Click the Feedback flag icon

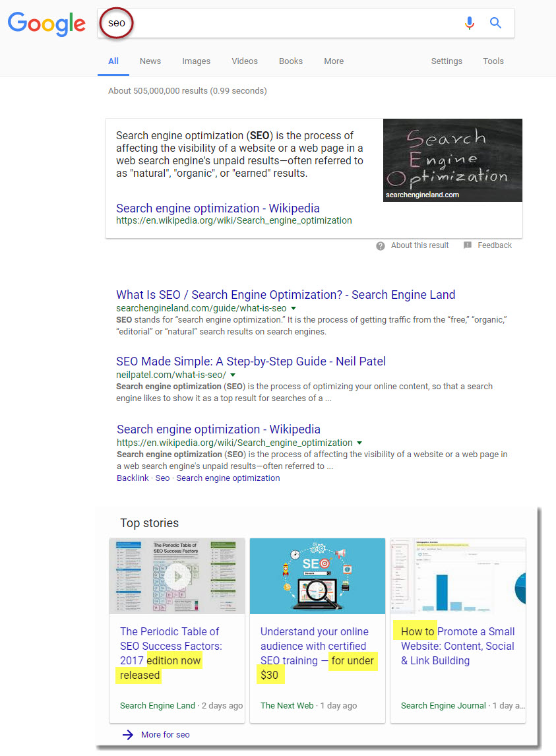[467, 245]
